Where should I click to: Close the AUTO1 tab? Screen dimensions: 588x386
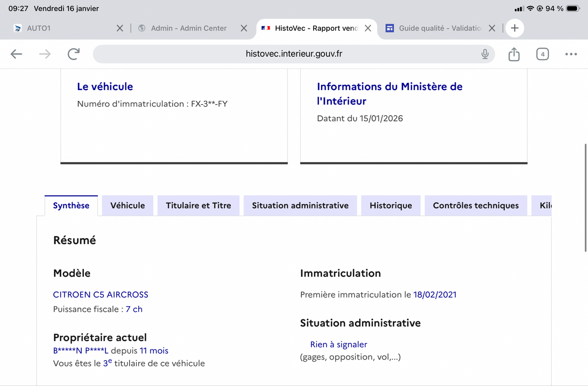[x=120, y=28]
